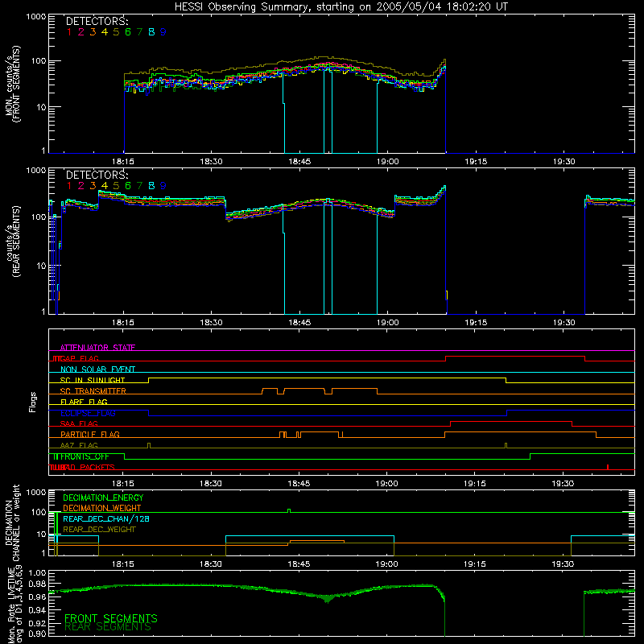Click the SC_TRANSMITTER flag label
Screen dimensions: 644x644
point(93,391)
